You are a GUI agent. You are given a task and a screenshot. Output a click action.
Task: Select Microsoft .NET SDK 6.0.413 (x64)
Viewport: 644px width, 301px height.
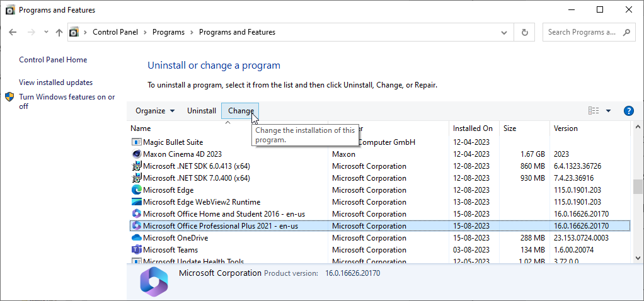[197, 166]
